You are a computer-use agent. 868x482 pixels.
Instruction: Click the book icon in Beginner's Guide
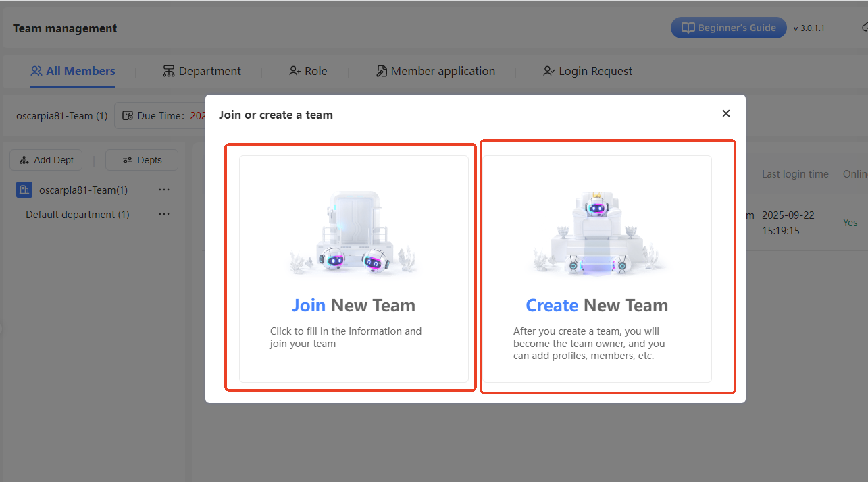coord(688,28)
